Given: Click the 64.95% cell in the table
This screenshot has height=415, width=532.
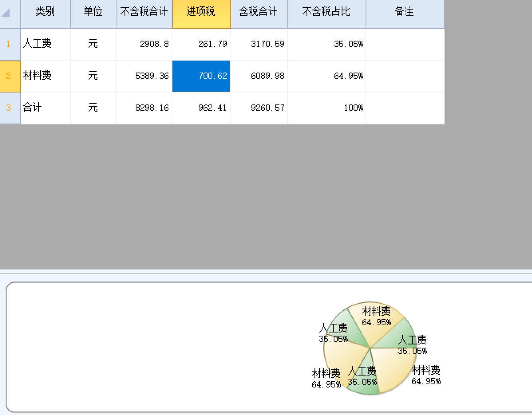Looking at the screenshot, I should (327, 76).
